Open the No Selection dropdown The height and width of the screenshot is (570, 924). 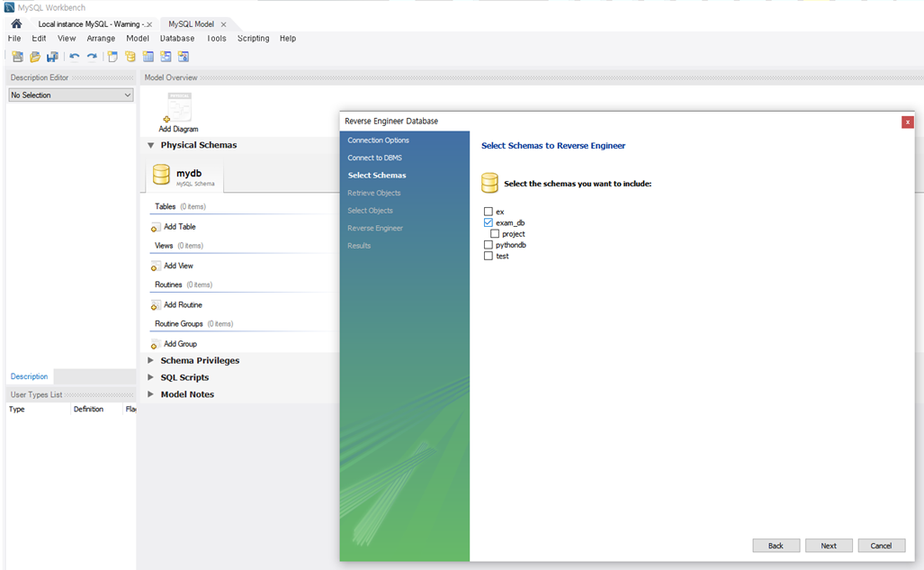tap(71, 95)
